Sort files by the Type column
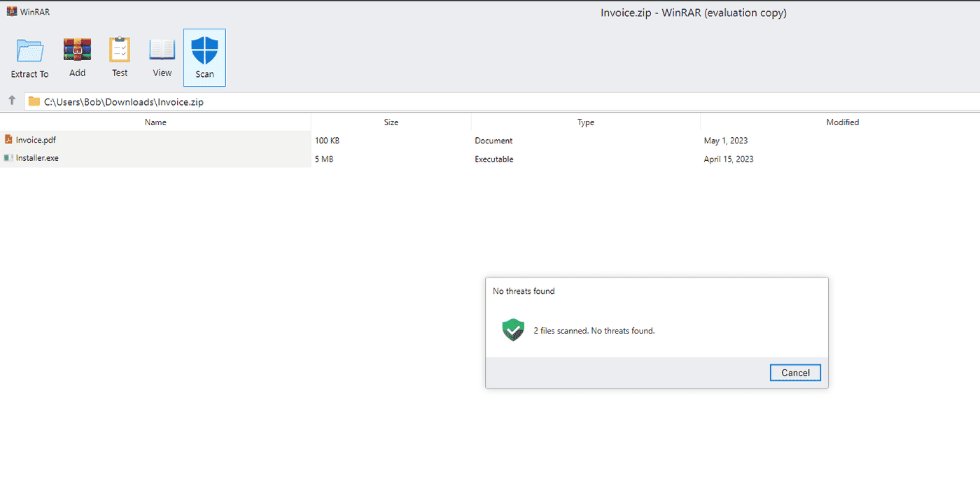Screen dimensions: 980x484 [x=585, y=122]
